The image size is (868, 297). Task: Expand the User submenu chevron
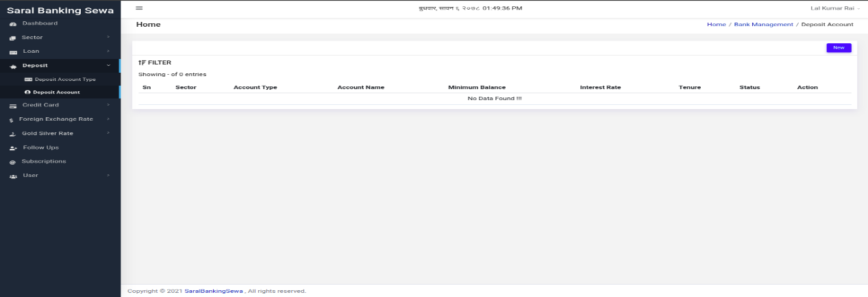(108, 175)
